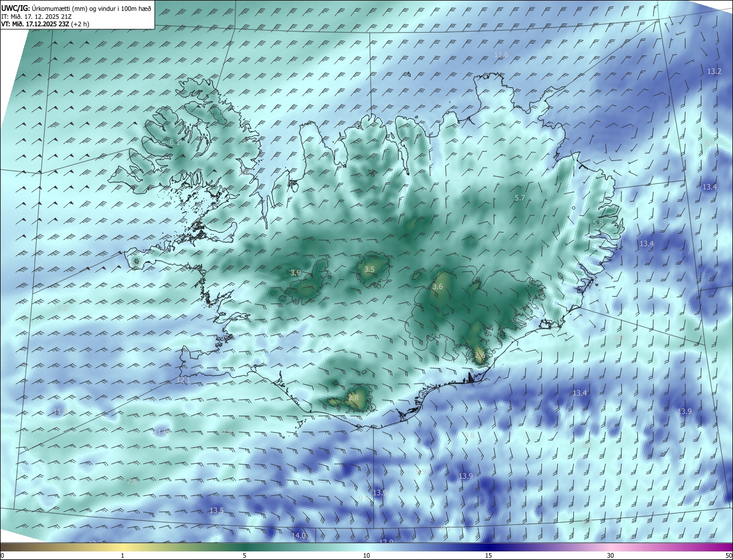The image size is (733, 560).
Task: Click the 10 label on the colour scale
Action: coord(366,555)
